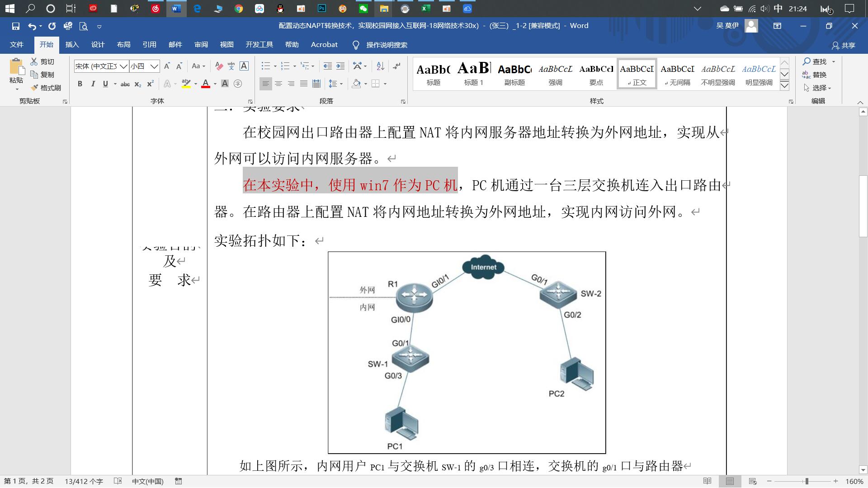
Task: Apply the text highlight color
Action: (x=185, y=84)
